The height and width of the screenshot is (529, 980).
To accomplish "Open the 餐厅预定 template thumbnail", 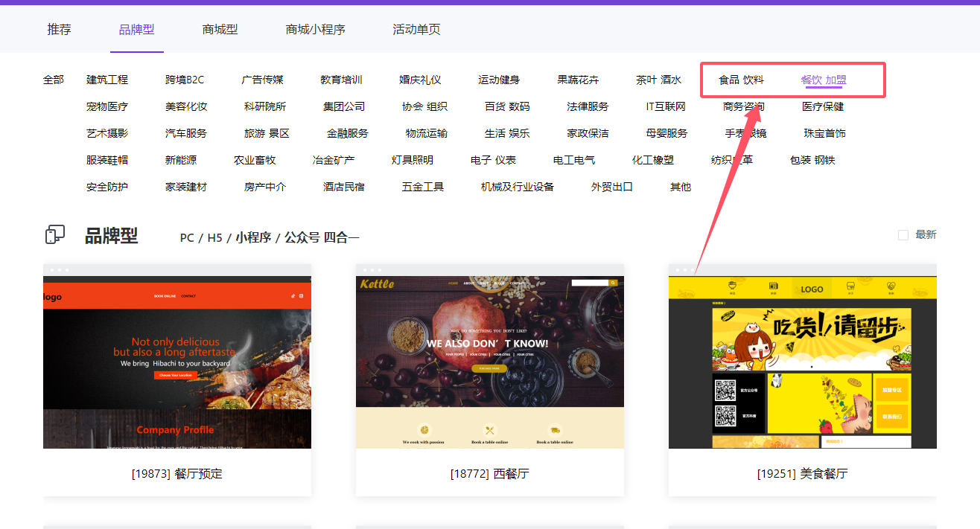I will [x=177, y=362].
